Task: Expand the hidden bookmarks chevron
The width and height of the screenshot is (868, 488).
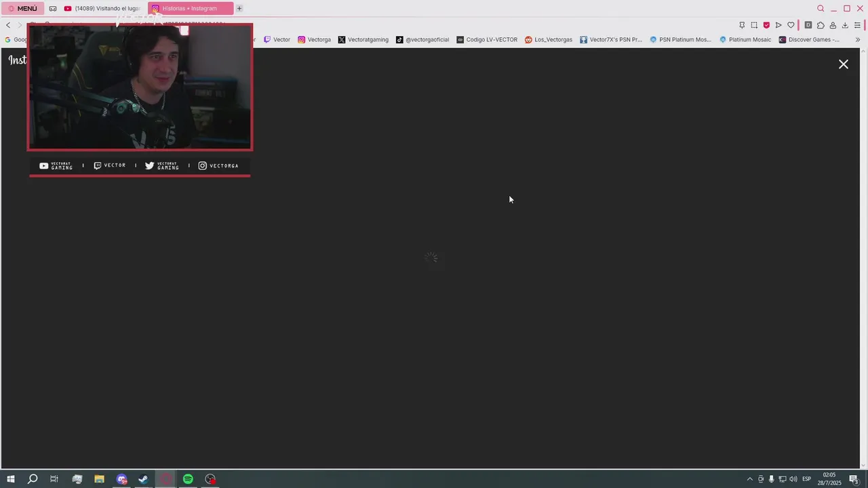Action: click(x=857, y=39)
